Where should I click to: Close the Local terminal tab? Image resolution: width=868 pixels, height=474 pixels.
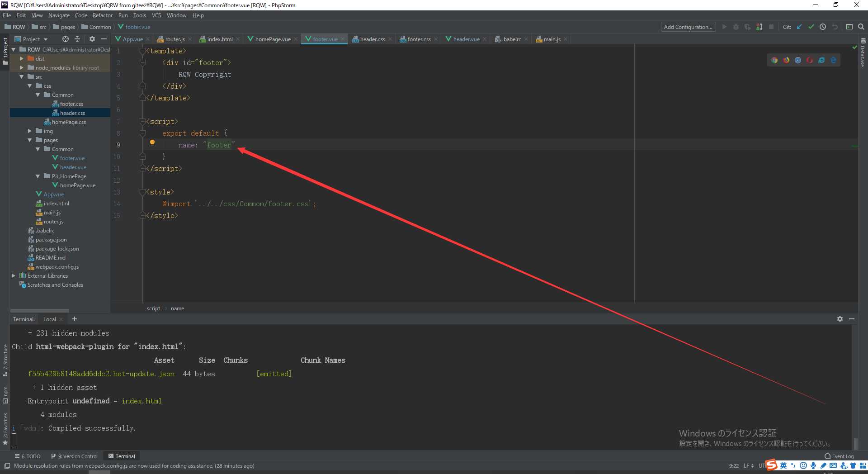coord(61,319)
